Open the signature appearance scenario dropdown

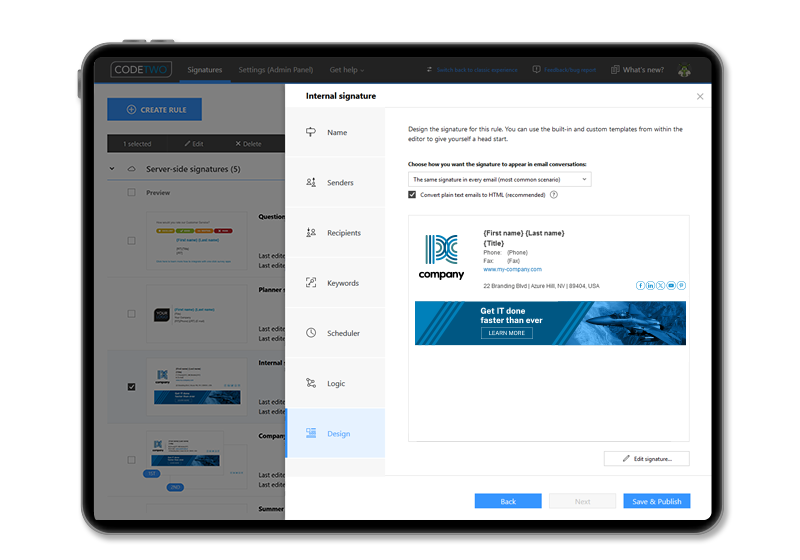(499, 179)
